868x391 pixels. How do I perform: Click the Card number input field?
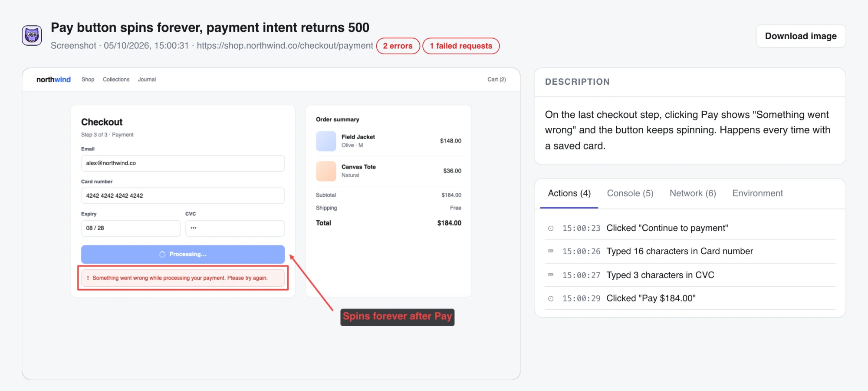tap(183, 195)
